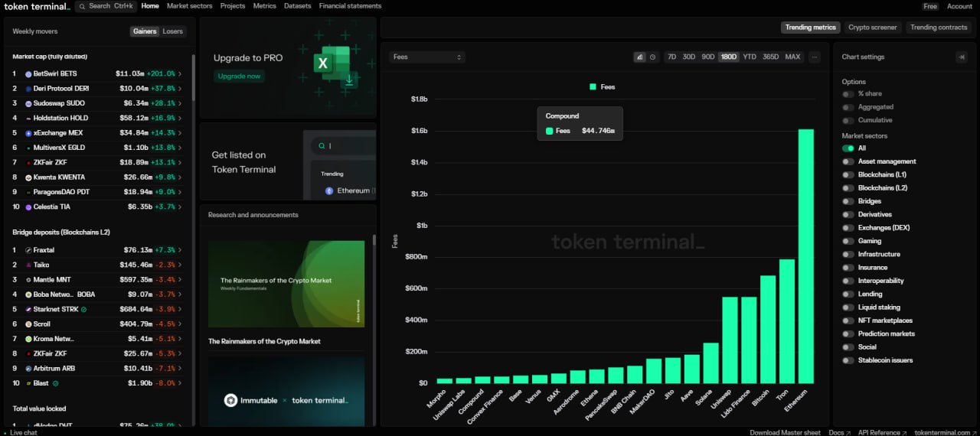980x436 pixels.
Task: Toggle Asset management sector filter
Action: (x=848, y=161)
